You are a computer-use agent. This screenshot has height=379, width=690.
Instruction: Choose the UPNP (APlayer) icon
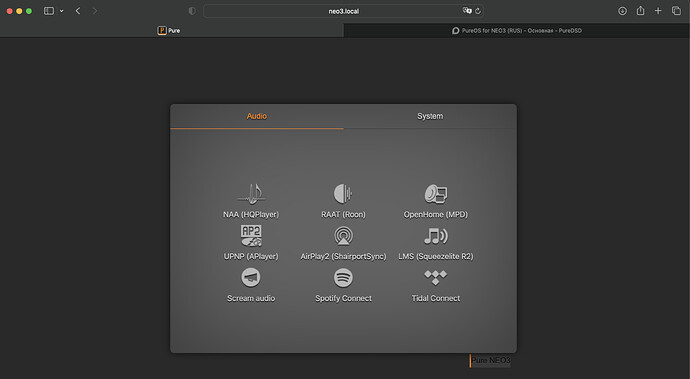tap(251, 235)
